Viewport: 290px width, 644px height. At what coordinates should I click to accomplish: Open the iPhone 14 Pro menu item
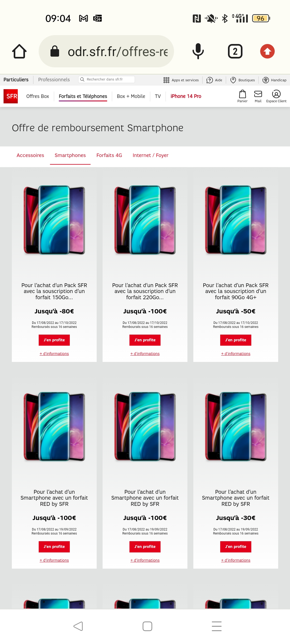[x=186, y=96]
